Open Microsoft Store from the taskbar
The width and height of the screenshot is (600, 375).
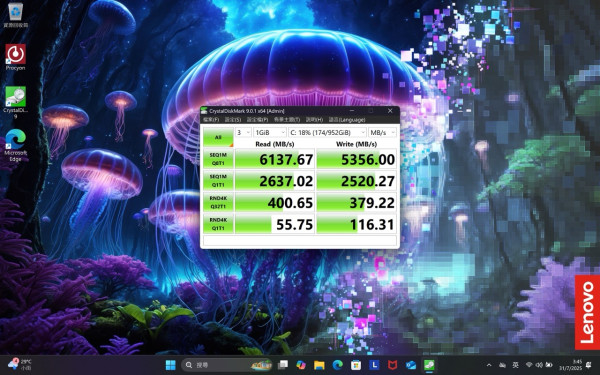(356, 365)
